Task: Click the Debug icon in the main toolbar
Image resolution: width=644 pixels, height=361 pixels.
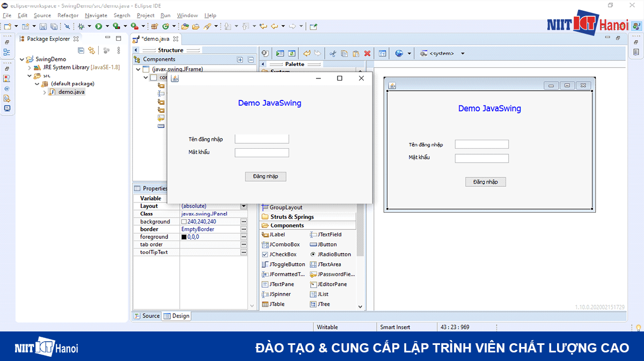Action: [82, 26]
